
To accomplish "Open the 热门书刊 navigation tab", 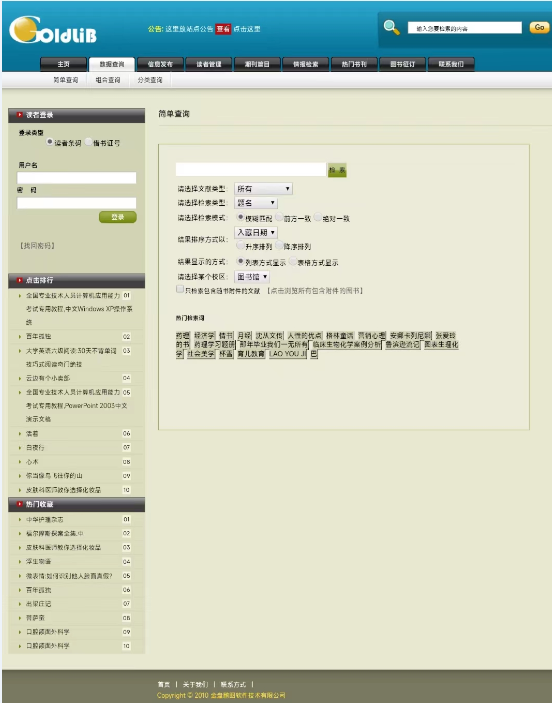I will (x=354, y=64).
